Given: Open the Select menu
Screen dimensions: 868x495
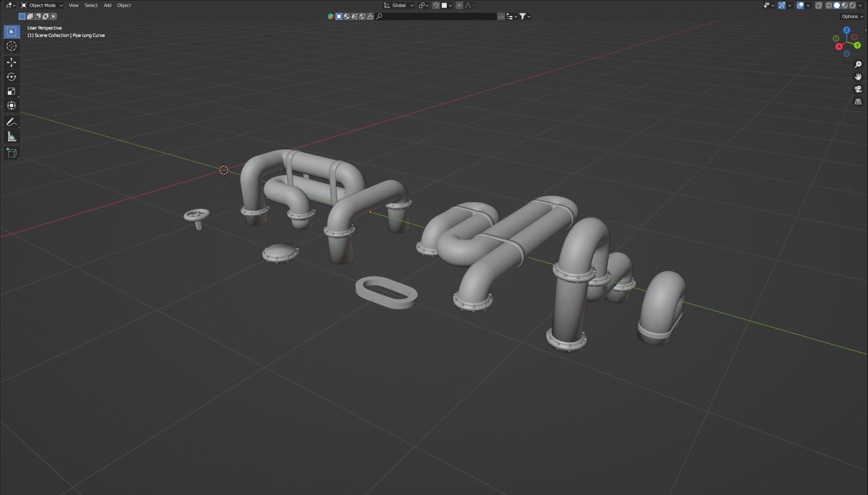Looking at the screenshot, I should pos(91,5).
